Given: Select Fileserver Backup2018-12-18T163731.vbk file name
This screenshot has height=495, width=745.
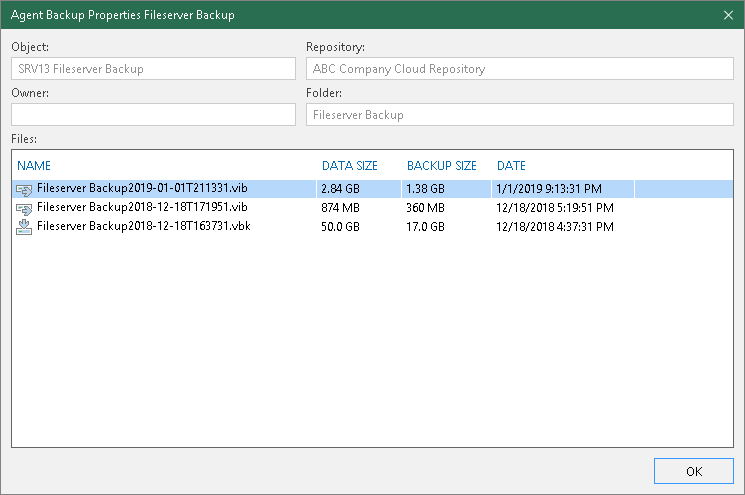Looking at the screenshot, I should pos(143,226).
